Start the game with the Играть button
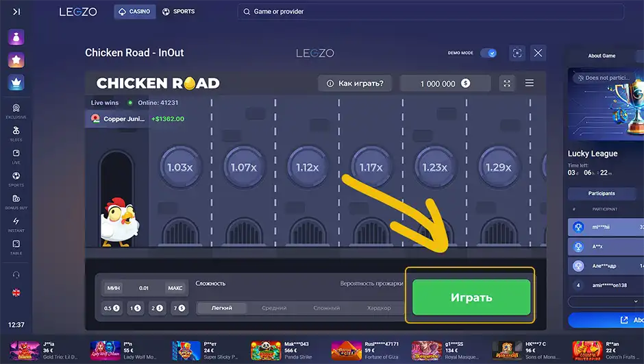The width and height of the screenshot is (644, 364). (471, 298)
